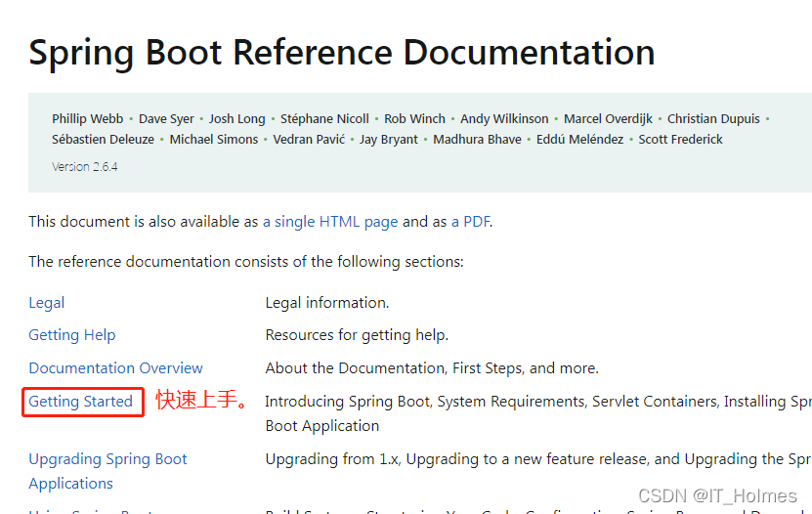Viewport: 812px width, 514px height.
Task: Click author name Eddú Meléndez
Action: pyautogui.click(x=579, y=140)
